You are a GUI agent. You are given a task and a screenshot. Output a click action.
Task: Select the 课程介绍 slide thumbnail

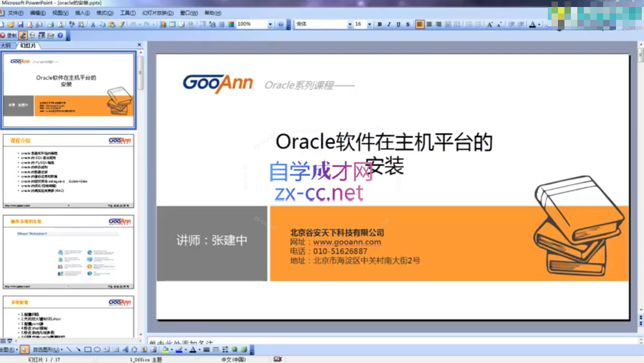pyautogui.click(x=68, y=171)
